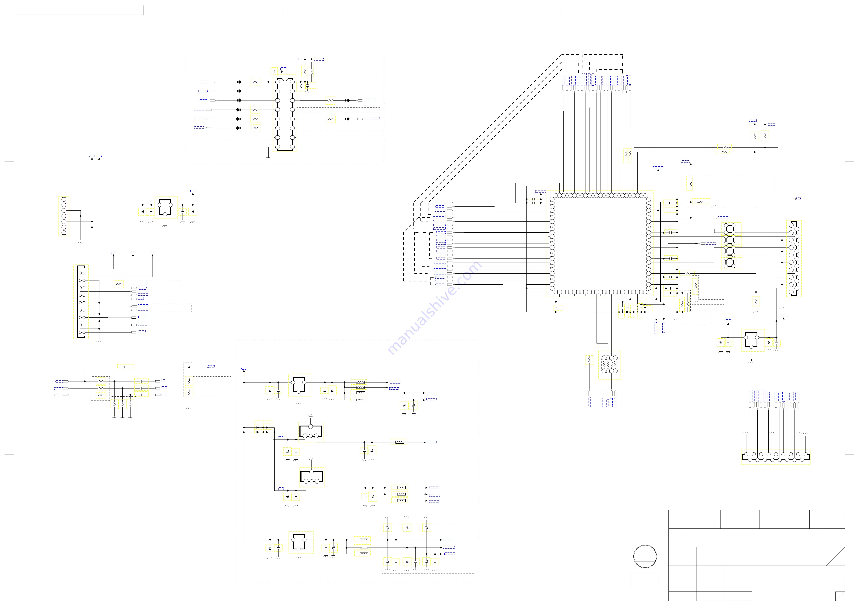
Task: Select the large square multi-pin IC chip
Action: tap(600, 244)
